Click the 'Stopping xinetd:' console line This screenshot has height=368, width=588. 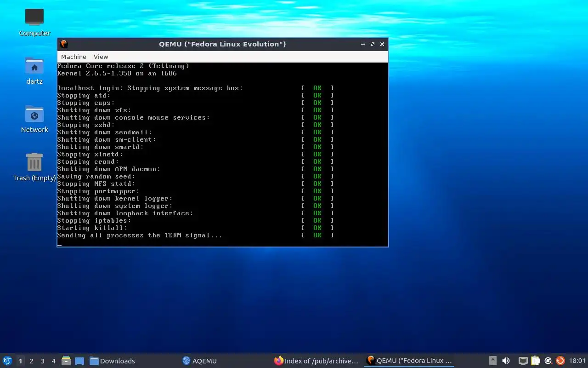point(90,154)
